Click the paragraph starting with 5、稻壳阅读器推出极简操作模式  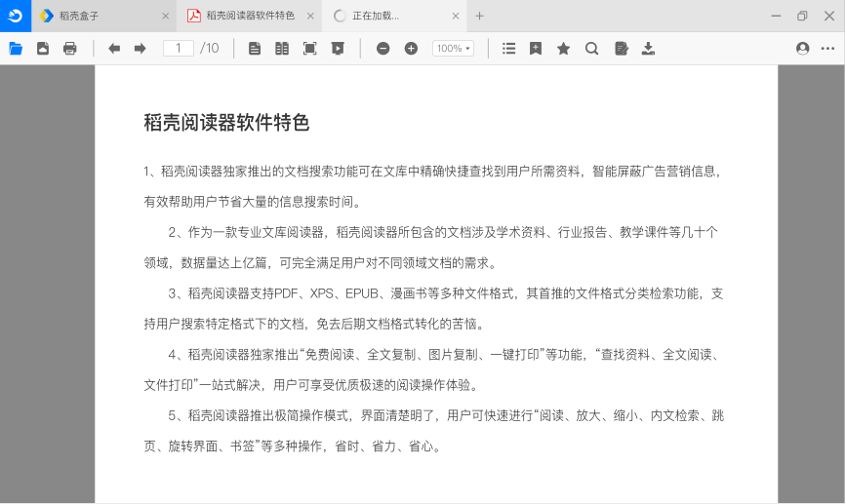tap(434, 431)
